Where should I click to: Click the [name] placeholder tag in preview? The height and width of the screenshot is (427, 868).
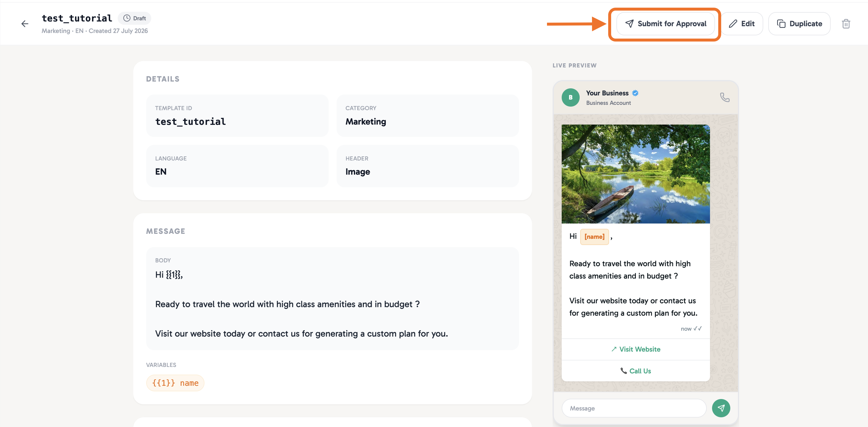pyautogui.click(x=594, y=237)
